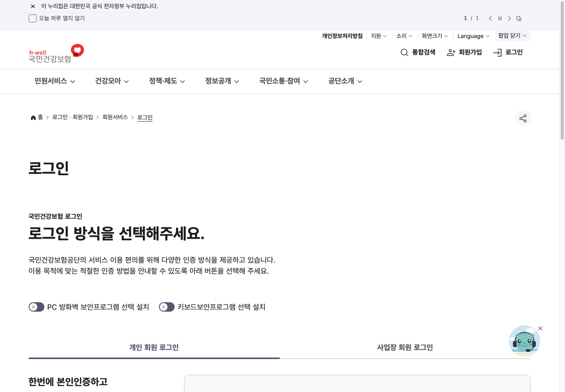565x392 pixels.
Task: Open the 화면크기 dropdown
Action: point(435,36)
